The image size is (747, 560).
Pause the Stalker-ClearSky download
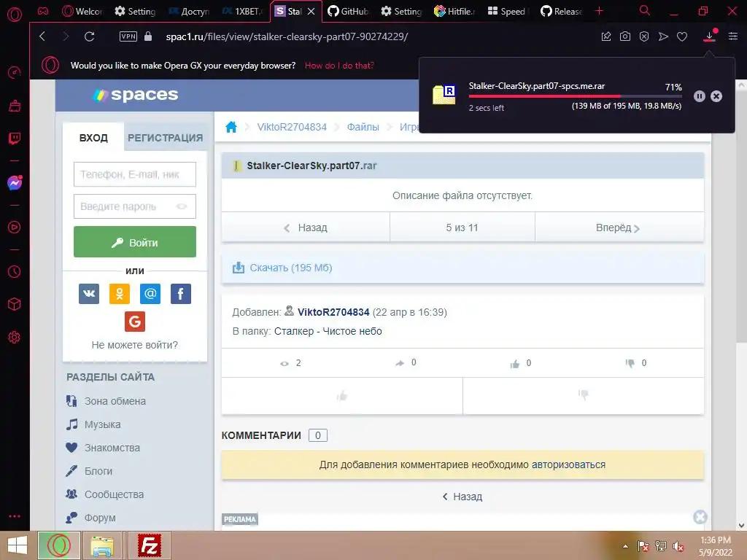[700, 96]
